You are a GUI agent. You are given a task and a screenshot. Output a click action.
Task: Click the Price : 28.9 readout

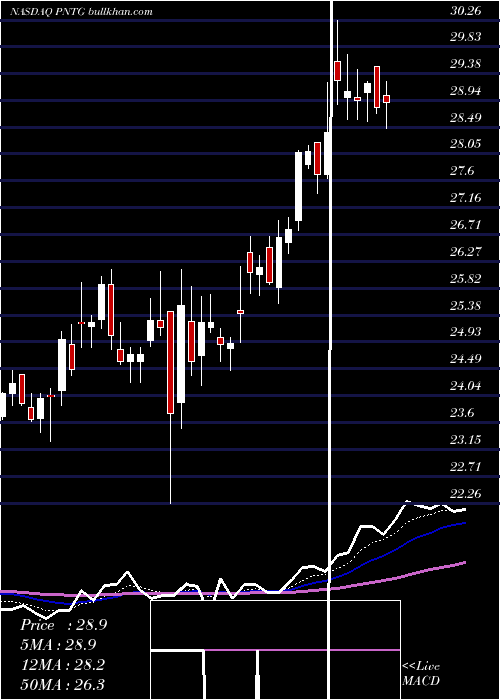coord(63,625)
